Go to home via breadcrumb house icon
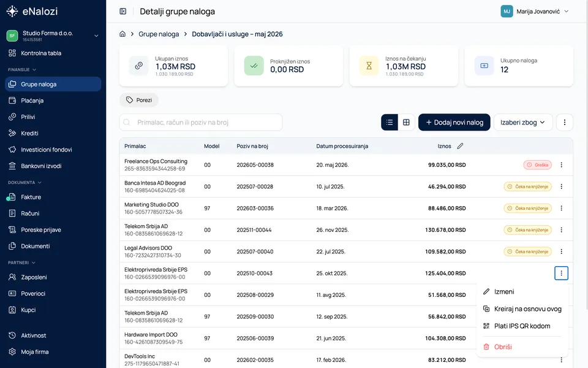 click(x=123, y=34)
